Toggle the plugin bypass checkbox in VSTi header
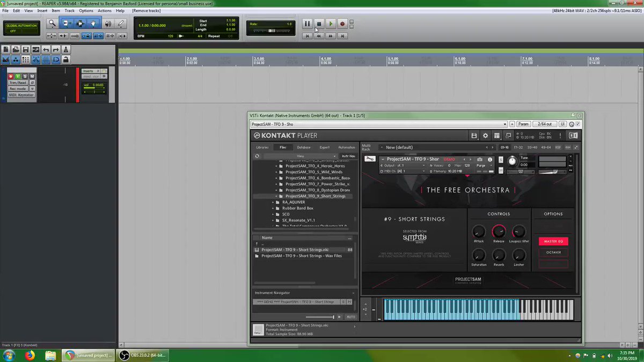644x362 pixels. [577, 124]
